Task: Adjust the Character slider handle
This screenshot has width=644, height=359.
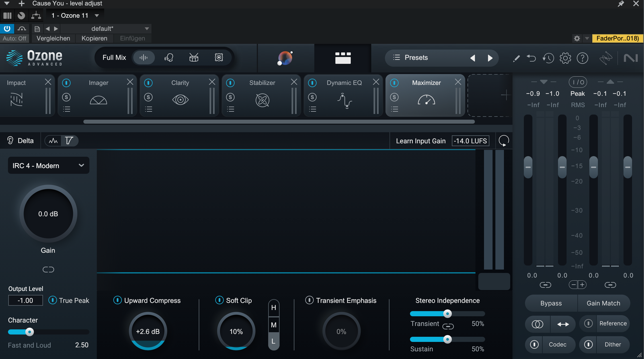Action: tap(29, 332)
